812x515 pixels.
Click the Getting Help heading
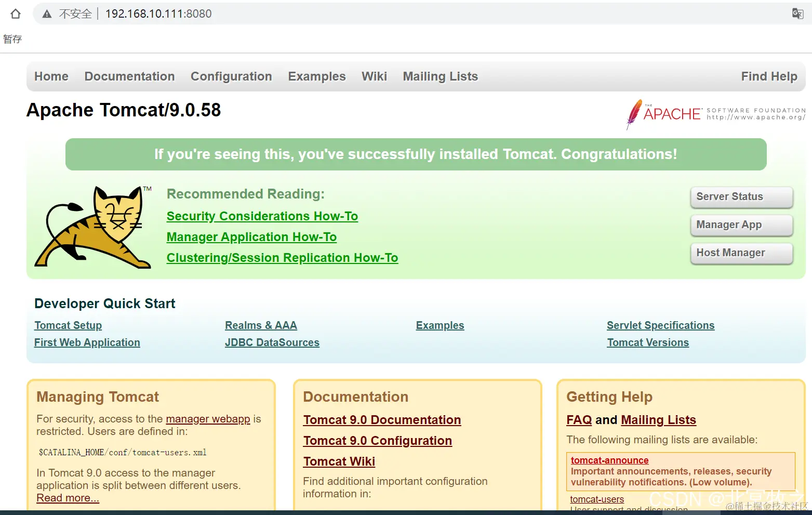pyautogui.click(x=609, y=397)
